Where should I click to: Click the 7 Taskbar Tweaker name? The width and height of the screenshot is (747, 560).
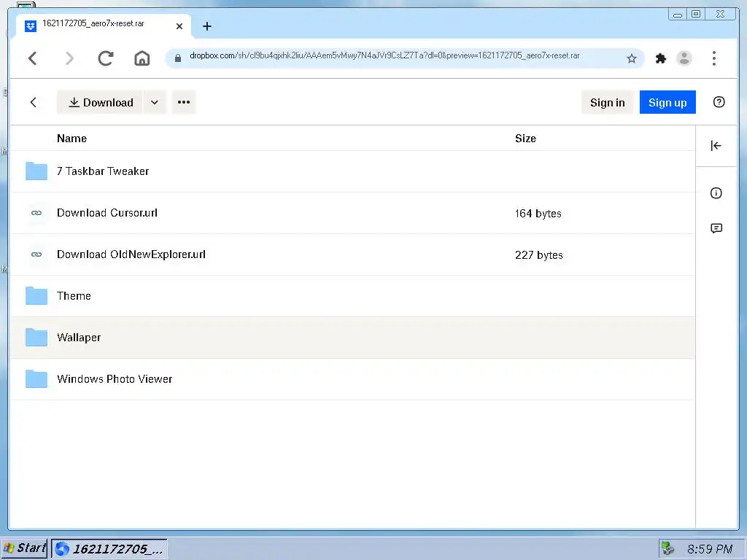click(103, 171)
